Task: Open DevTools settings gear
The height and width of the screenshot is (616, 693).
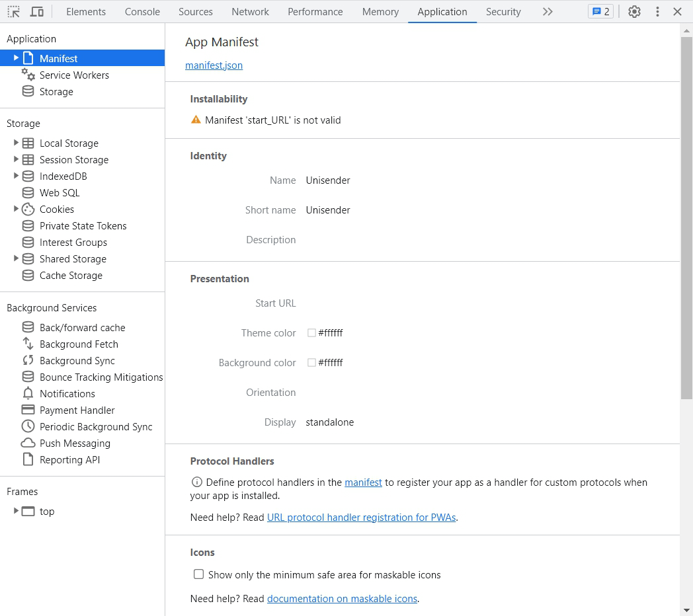Action: pyautogui.click(x=634, y=11)
